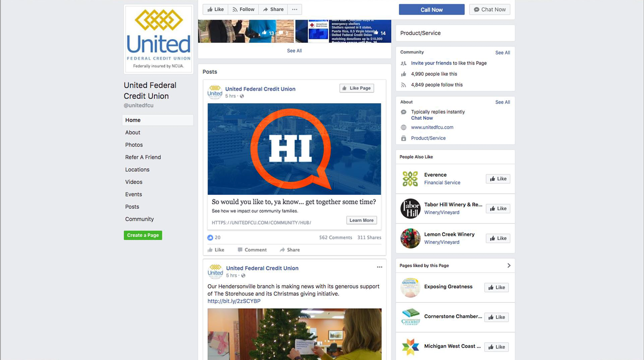
Task: Click the blue Call Now button
Action: coord(432,9)
